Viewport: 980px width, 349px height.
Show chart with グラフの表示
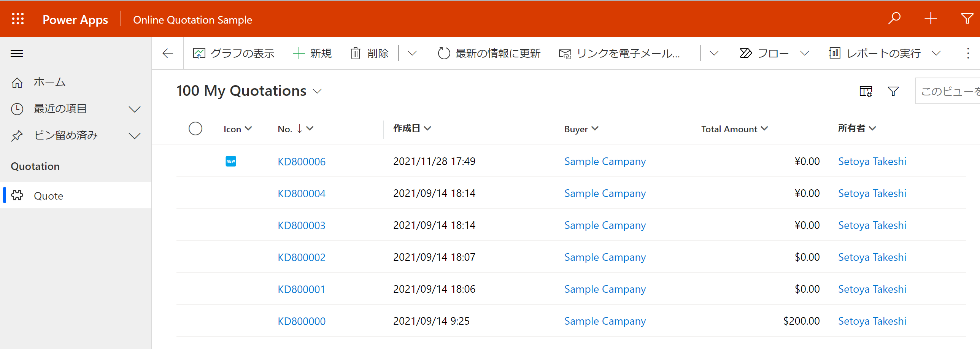click(233, 54)
